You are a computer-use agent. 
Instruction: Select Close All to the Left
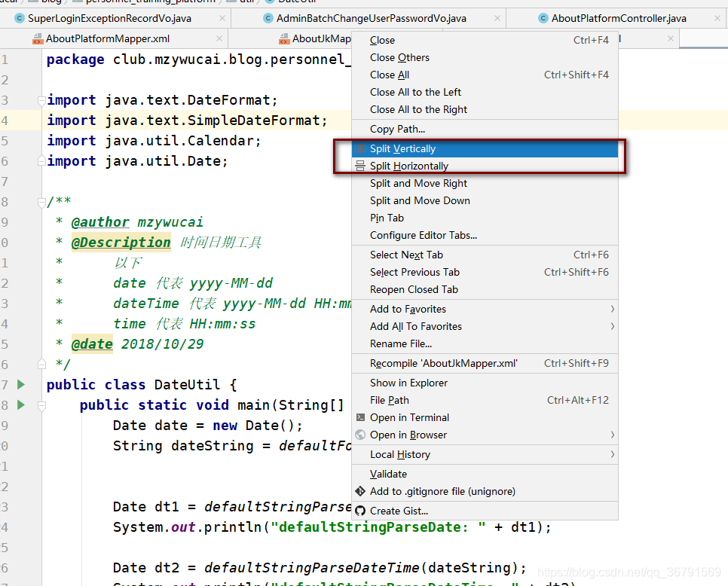tap(485, 93)
